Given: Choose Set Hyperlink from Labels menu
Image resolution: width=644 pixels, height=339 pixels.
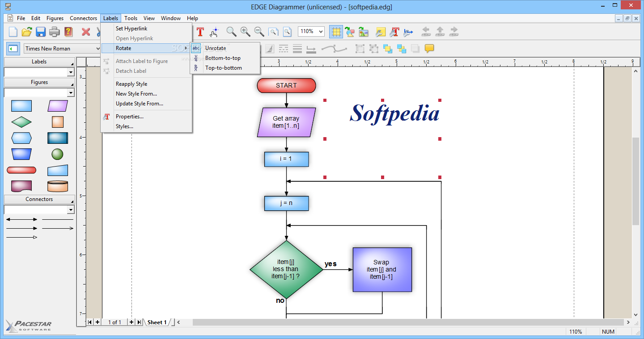Looking at the screenshot, I should (147, 29).
